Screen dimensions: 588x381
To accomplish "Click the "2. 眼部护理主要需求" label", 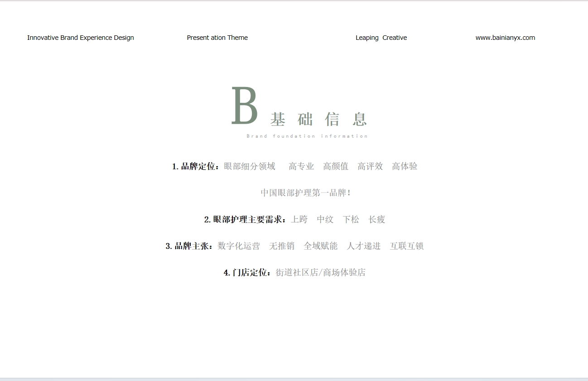I will click(x=245, y=219).
